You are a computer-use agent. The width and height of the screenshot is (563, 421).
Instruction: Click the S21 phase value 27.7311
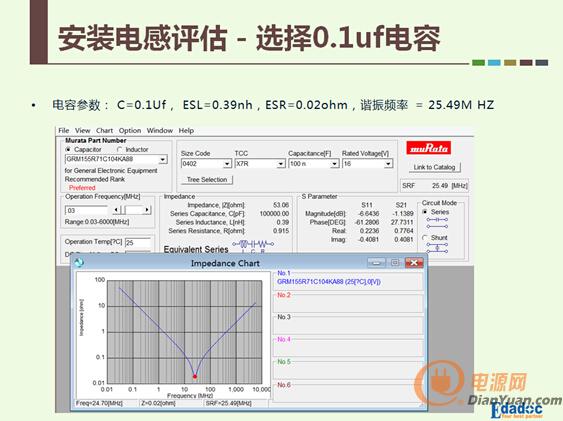(x=402, y=222)
